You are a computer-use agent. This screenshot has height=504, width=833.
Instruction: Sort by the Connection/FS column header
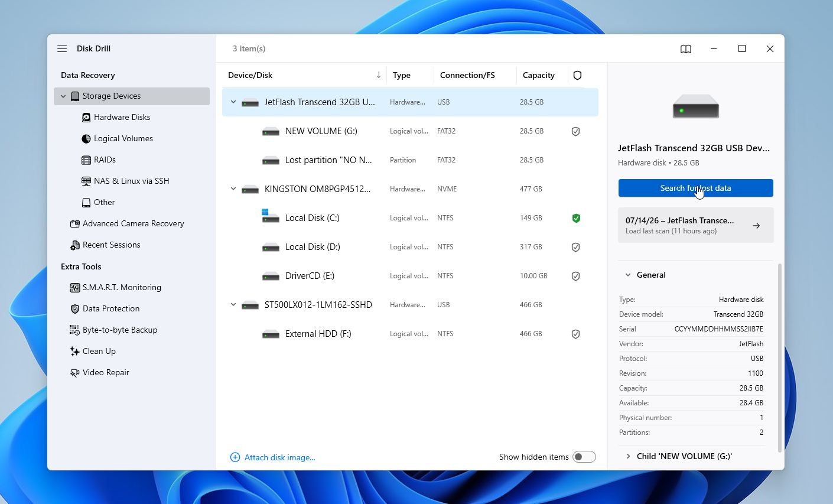pyautogui.click(x=467, y=75)
